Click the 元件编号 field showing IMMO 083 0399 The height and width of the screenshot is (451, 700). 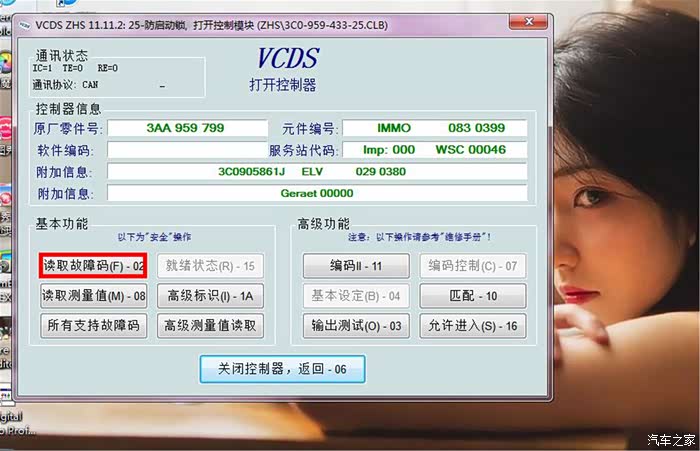(434, 128)
